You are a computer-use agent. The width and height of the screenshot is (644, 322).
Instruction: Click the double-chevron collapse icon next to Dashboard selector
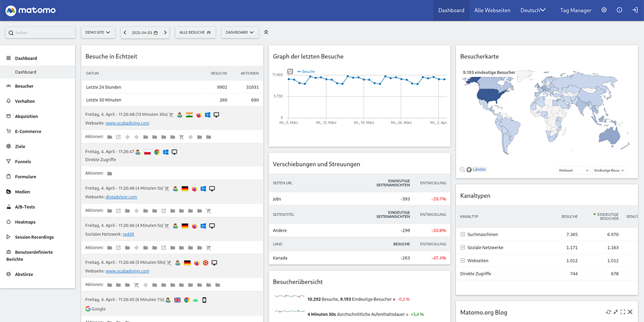tap(266, 33)
